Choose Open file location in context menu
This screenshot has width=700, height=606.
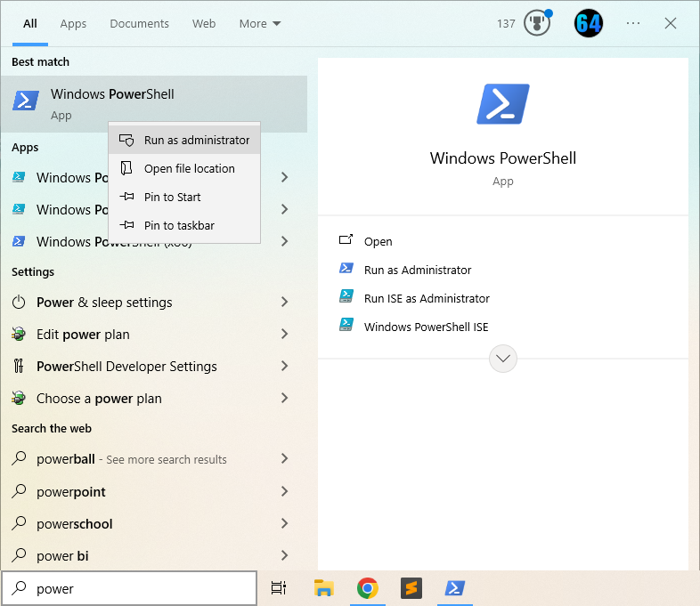pos(184,168)
